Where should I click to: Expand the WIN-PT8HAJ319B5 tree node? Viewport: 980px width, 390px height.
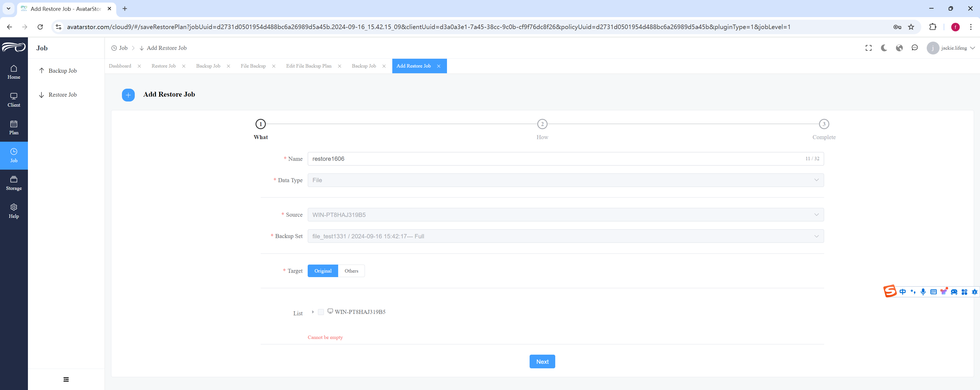click(313, 312)
